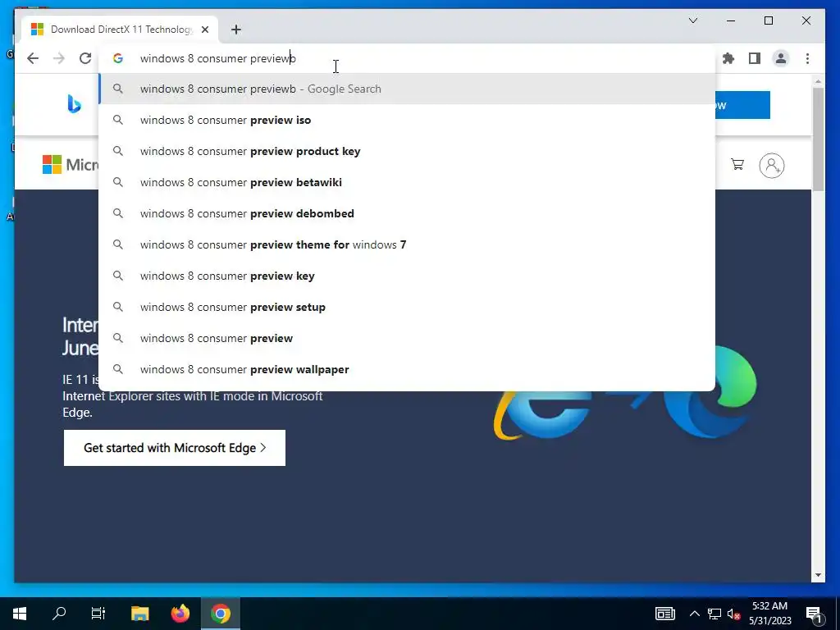This screenshot has height=630, width=840.
Task: Open taskbar search magnifier
Action: [59, 614]
